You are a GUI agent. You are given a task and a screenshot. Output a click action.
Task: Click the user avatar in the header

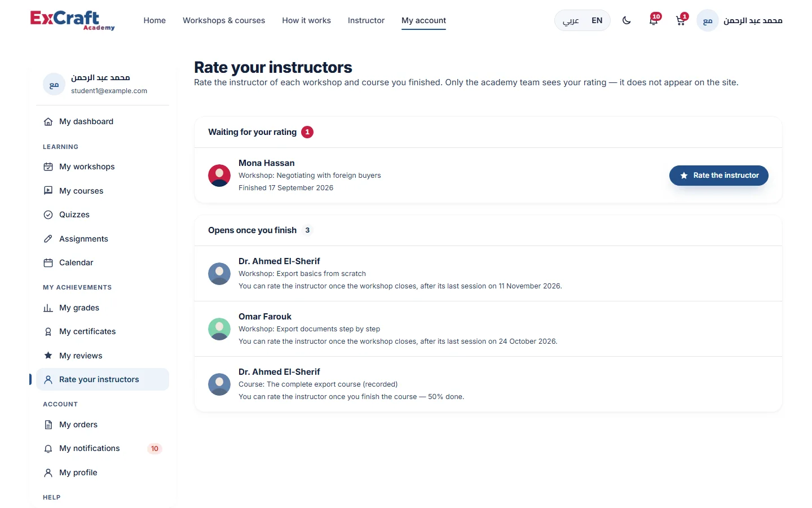tap(708, 20)
